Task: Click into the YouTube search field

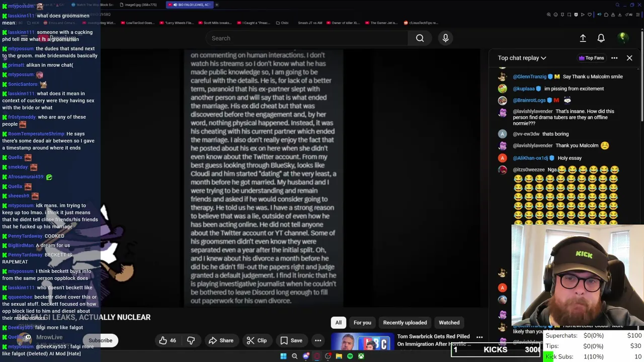Action: (307, 38)
